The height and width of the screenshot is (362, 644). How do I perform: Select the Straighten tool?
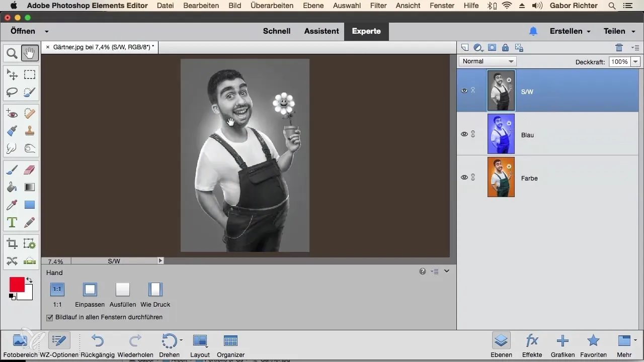[x=30, y=261]
